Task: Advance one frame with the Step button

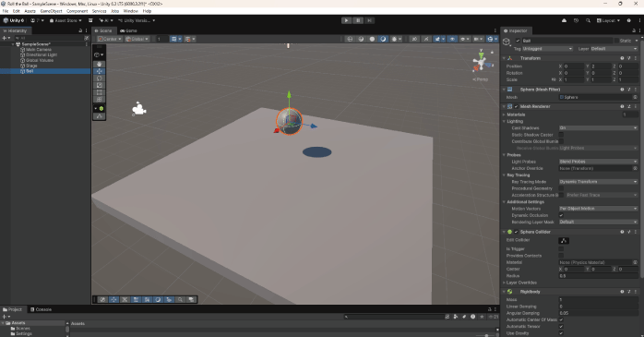Action: point(369,20)
